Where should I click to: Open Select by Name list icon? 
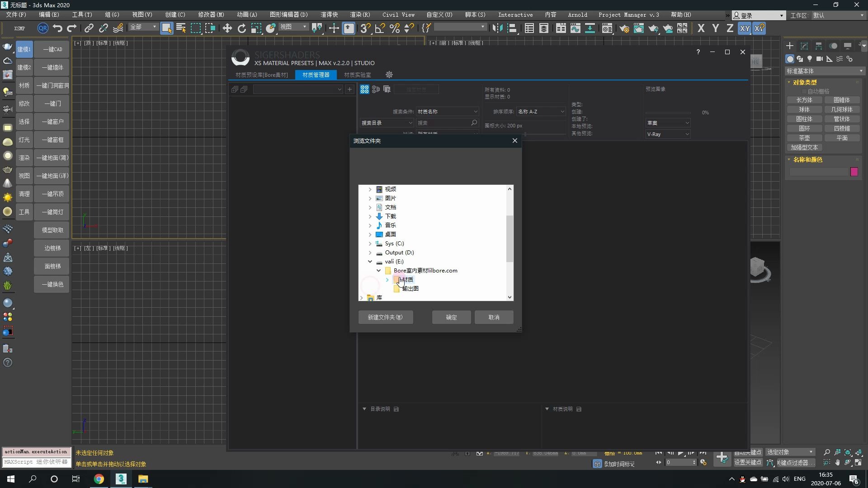click(x=181, y=28)
